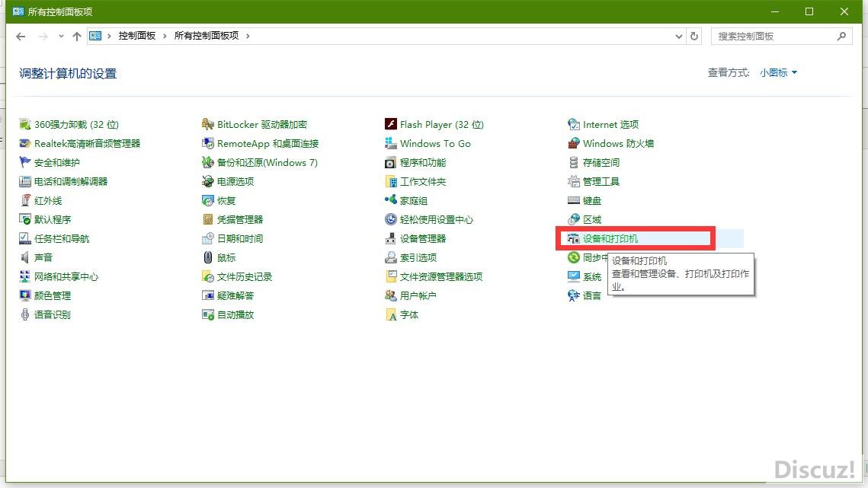Image resolution: width=868 pixels, height=488 pixels.
Task: Open the 安全和维护 flag icon
Action: coord(25,162)
